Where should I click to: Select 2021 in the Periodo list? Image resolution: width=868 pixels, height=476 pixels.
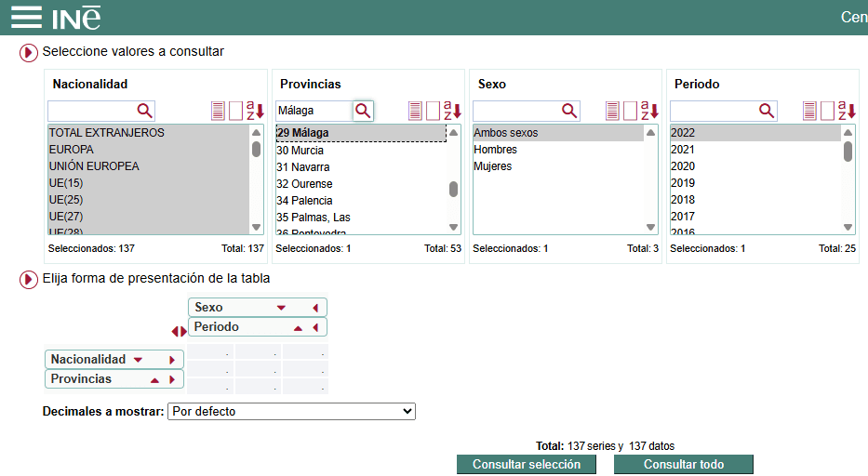(x=683, y=150)
